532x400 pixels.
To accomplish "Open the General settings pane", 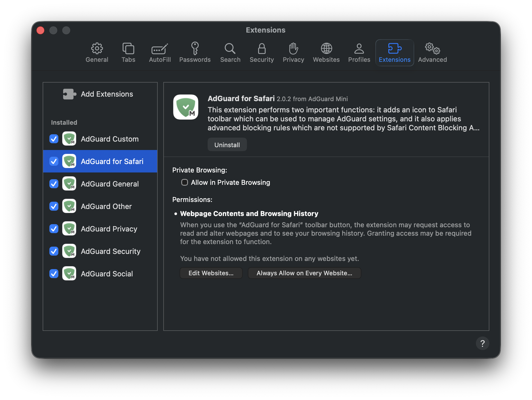I will point(97,52).
